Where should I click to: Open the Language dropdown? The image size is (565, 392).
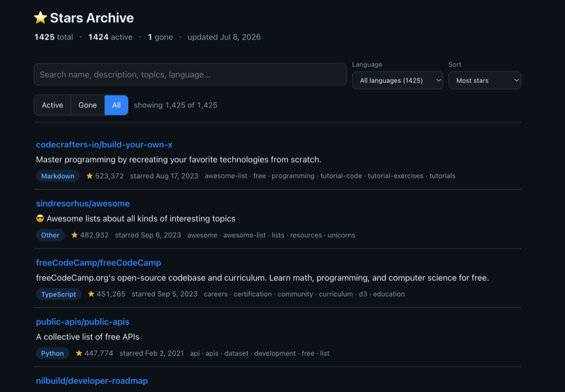tap(397, 80)
